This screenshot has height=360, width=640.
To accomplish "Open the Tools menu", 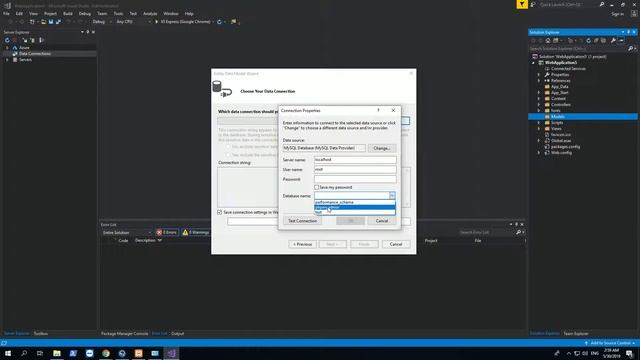I will [x=118, y=13].
